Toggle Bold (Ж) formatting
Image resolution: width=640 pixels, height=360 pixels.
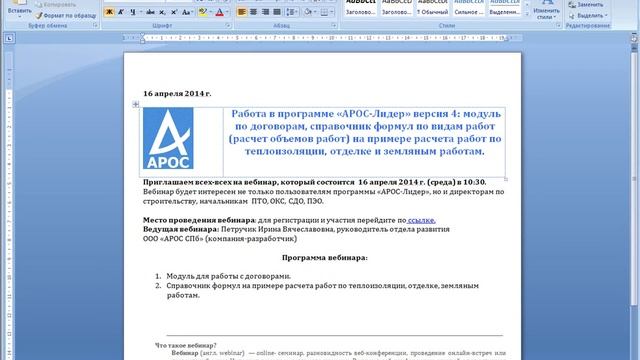[109, 12]
